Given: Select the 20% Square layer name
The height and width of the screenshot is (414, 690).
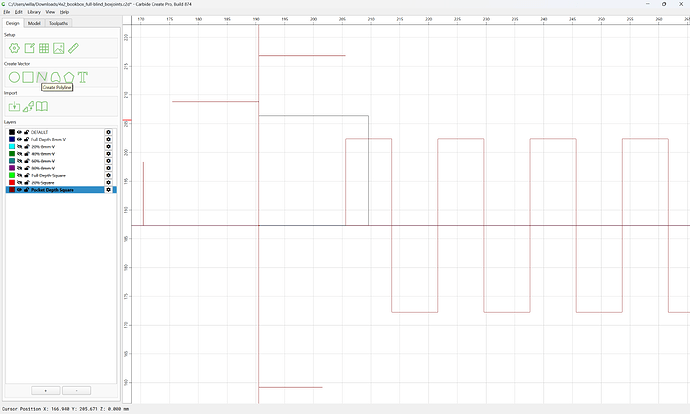Looking at the screenshot, I should [x=43, y=183].
